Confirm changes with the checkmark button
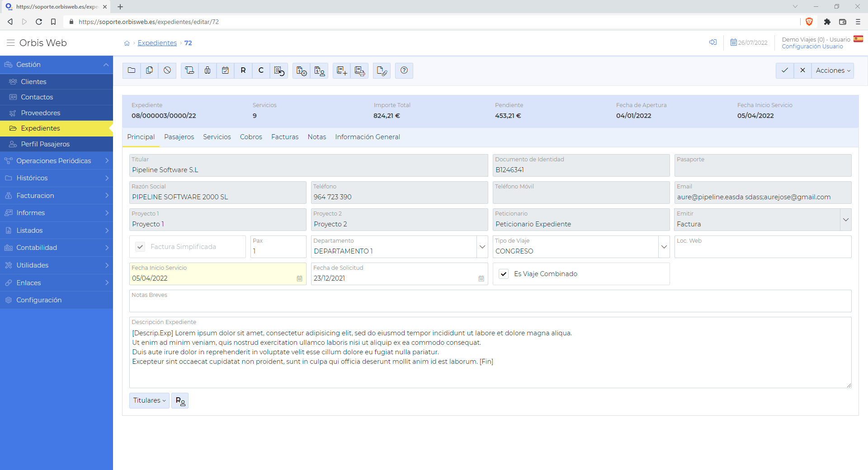 pos(785,70)
